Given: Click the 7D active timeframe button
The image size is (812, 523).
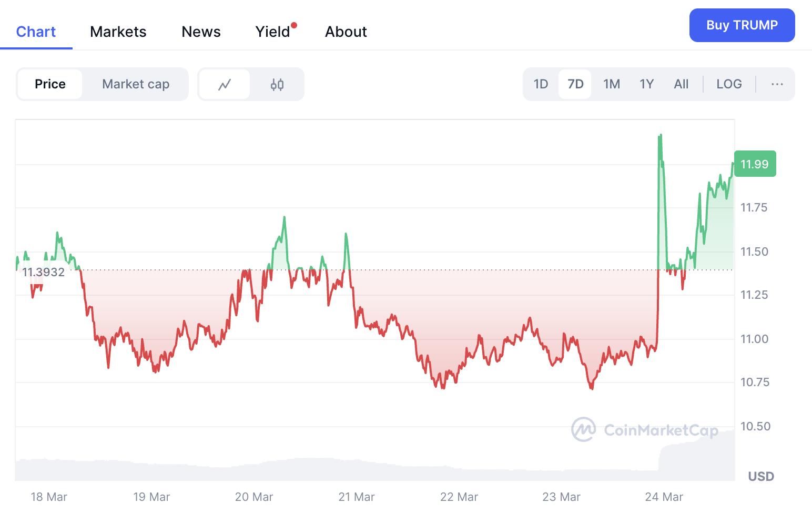Looking at the screenshot, I should pyautogui.click(x=575, y=84).
